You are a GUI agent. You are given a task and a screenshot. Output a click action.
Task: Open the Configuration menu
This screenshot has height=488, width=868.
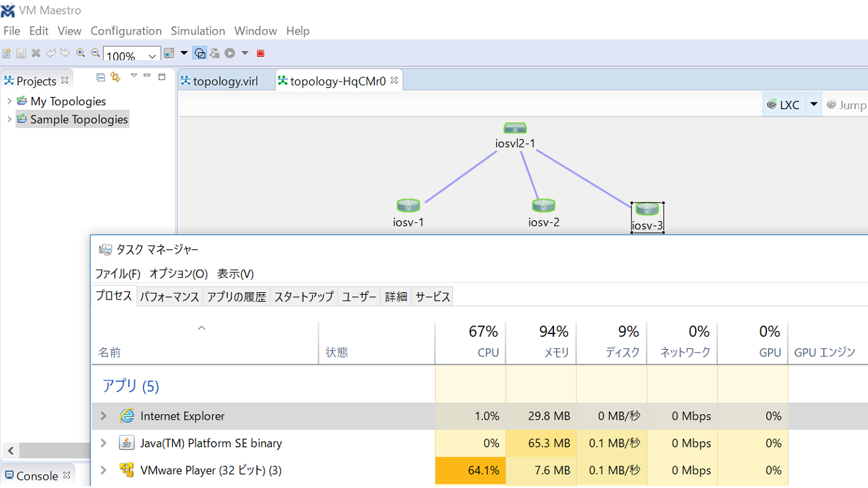[x=126, y=30]
